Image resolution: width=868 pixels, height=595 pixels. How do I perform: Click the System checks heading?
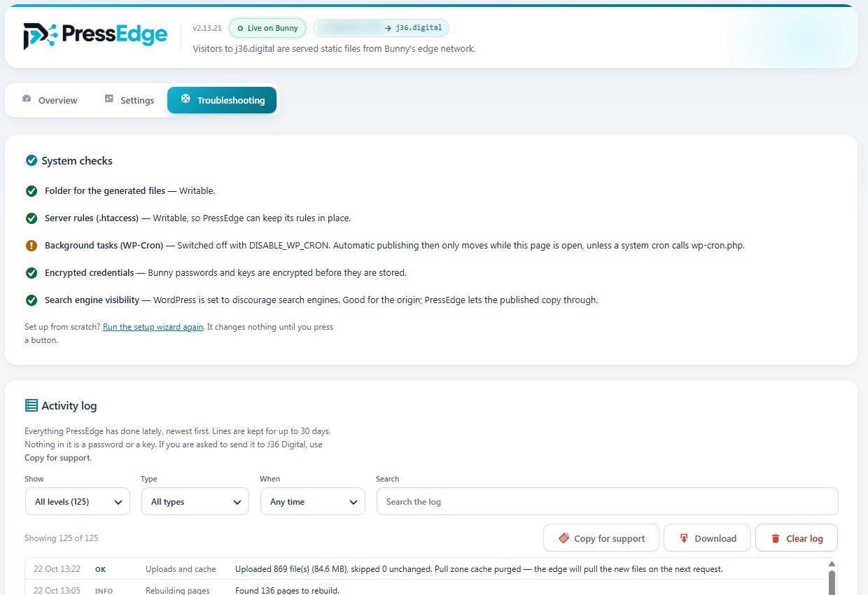pyautogui.click(x=77, y=161)
